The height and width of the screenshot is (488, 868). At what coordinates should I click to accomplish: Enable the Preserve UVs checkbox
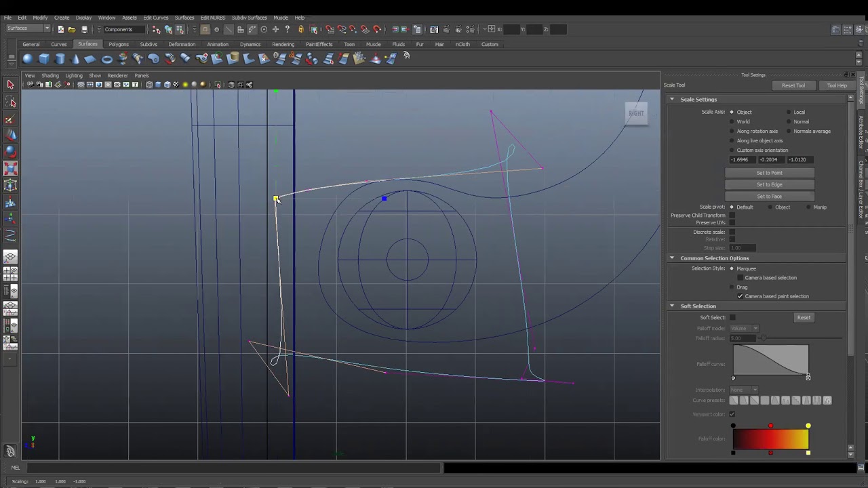tap(732, 222)
